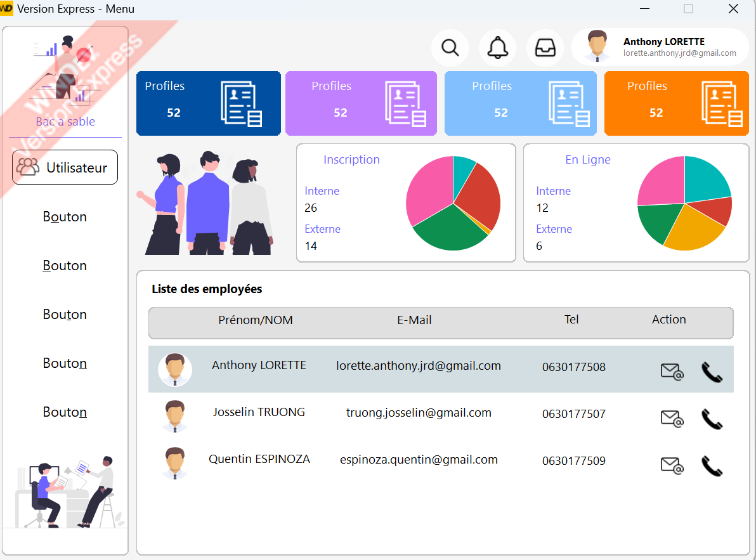
Task: Click Inscription Interne value 26
Action: (311, 208)
